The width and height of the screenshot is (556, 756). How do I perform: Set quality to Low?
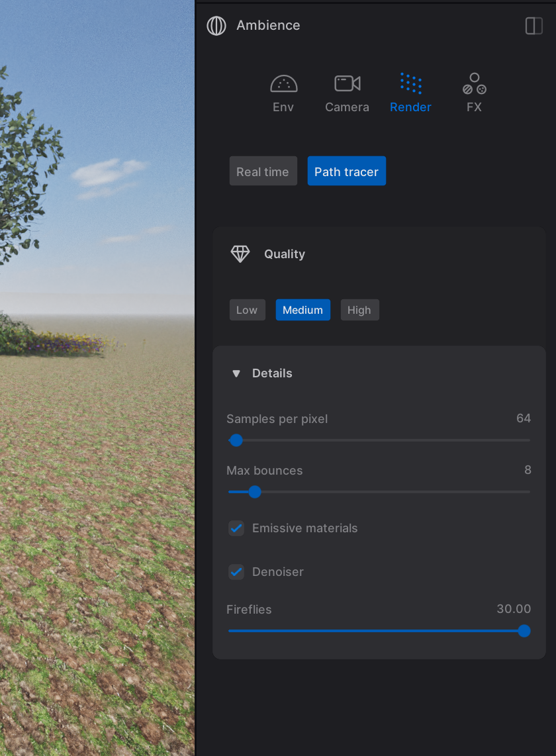pos(247,310)
